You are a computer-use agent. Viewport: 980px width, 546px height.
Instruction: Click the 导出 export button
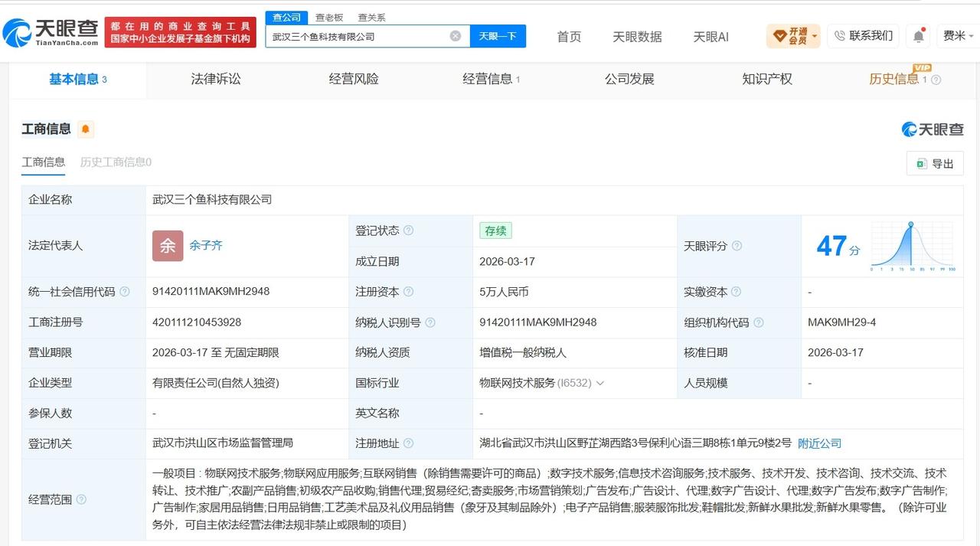[x=935, y=163]
